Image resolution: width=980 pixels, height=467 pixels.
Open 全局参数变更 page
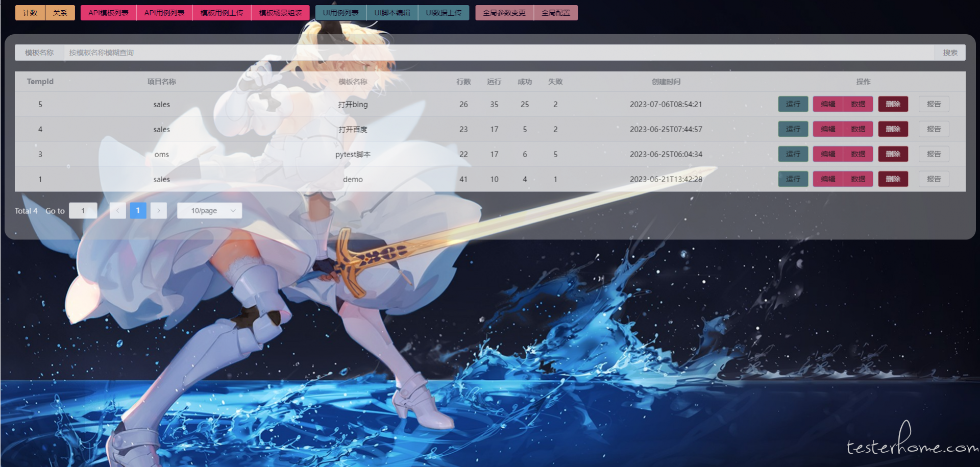click(x=504, y=13)
